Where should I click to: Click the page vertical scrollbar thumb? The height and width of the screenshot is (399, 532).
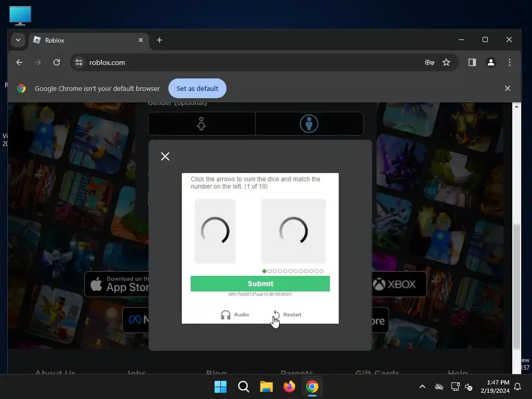516,287
